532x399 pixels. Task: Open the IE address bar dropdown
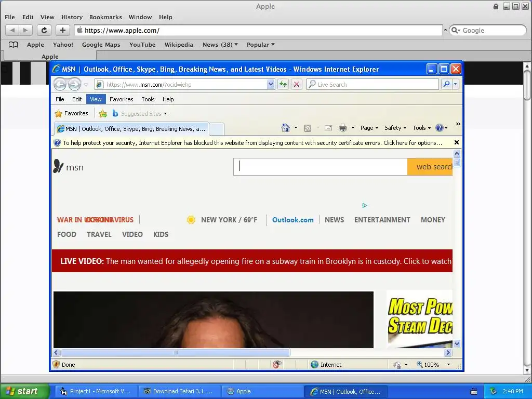(x=270, y=85)
